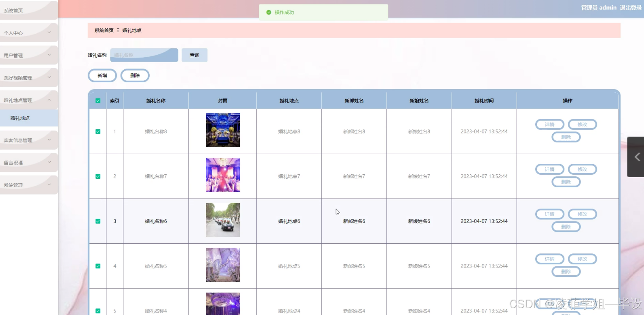Click the 新郎姓名 column header
The width and height of the screenshot is (644, 315).
[x=354, y=101]
